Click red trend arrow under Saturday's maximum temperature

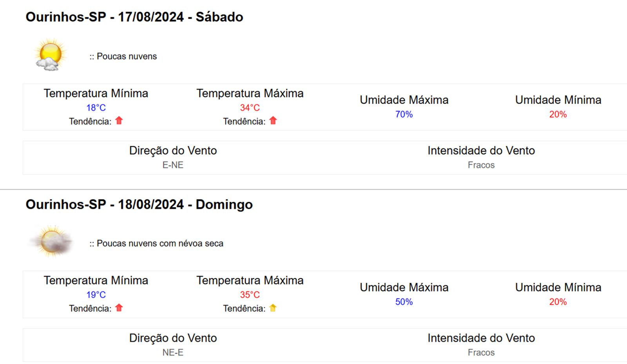tap(273, 121)
